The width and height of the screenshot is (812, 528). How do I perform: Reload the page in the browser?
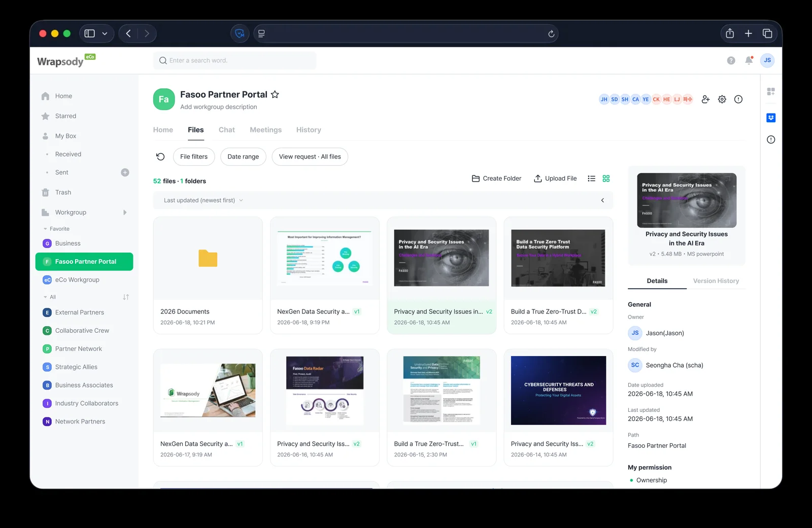coord(551,34)
